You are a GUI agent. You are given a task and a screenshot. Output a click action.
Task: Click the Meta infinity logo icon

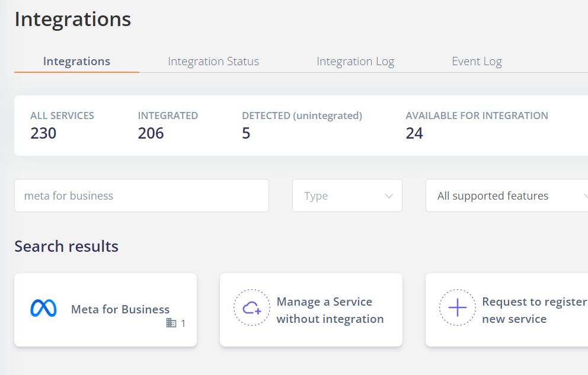tap(43, 309)
